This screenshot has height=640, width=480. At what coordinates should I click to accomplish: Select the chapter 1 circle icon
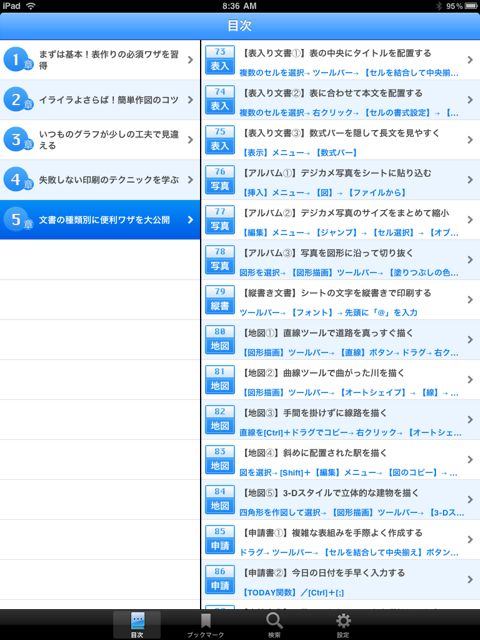(x=18, y=60)
